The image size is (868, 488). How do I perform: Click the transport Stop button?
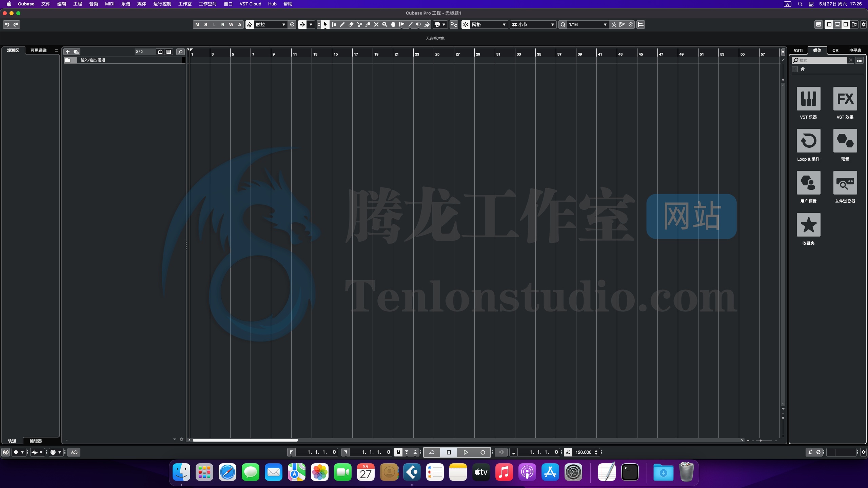pos(449,452)
